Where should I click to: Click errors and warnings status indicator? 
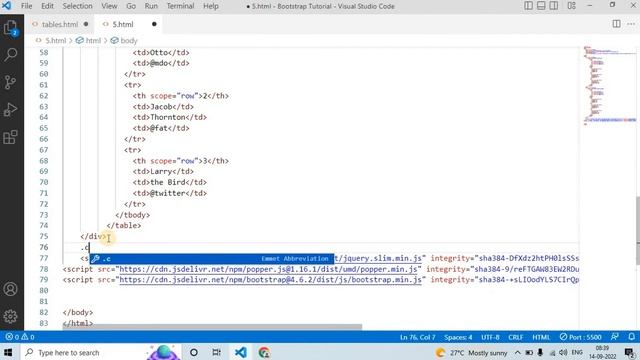pyautogui.click(x=20, y=337)
